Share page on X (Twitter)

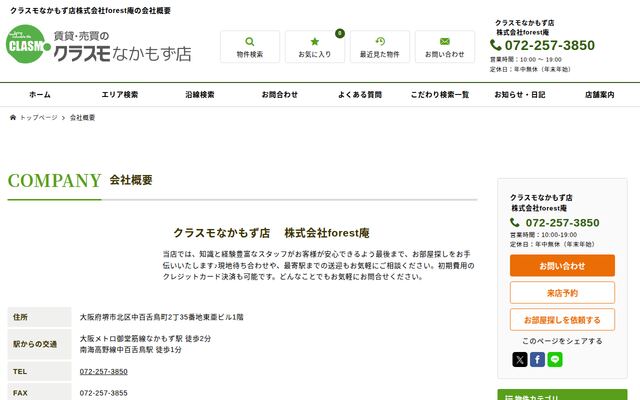tap(520, 360)
